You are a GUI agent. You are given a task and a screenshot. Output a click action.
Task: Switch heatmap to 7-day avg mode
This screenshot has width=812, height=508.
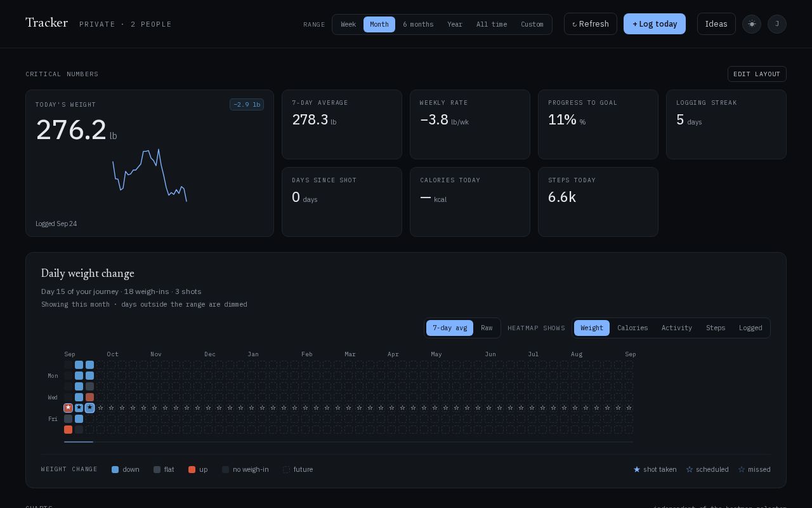tap(450, 328)
